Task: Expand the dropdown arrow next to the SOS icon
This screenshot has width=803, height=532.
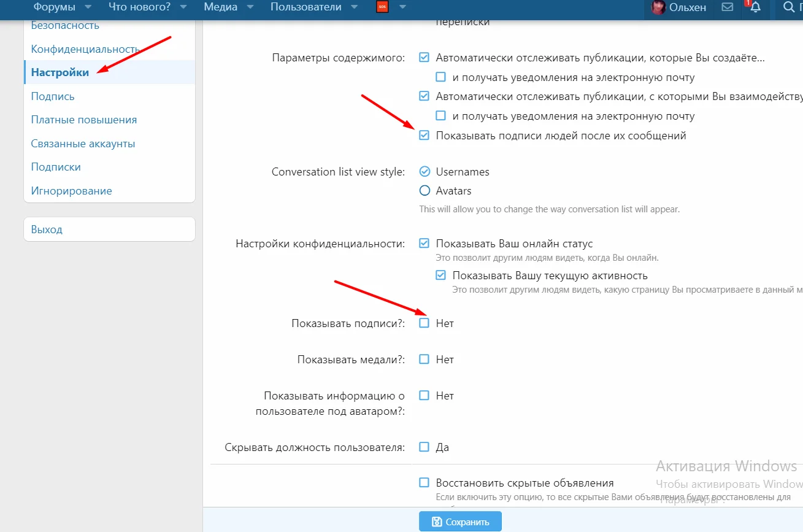Action: (402, 7)
